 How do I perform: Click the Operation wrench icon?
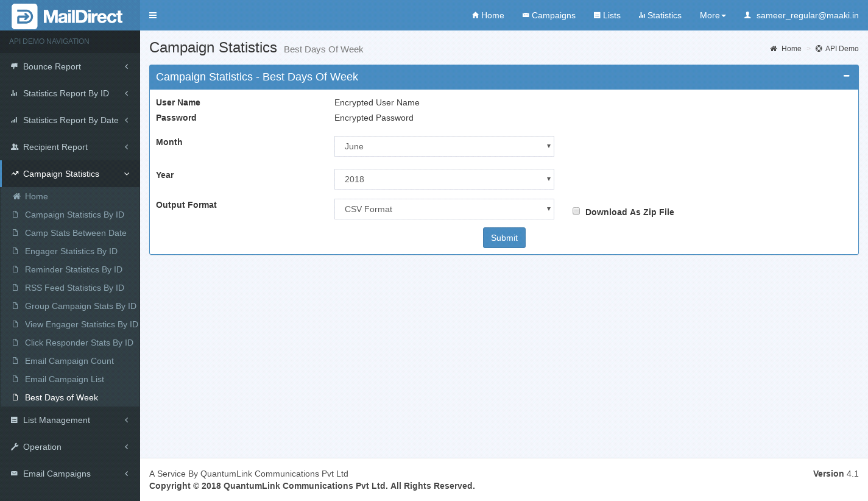pos(14,447)
